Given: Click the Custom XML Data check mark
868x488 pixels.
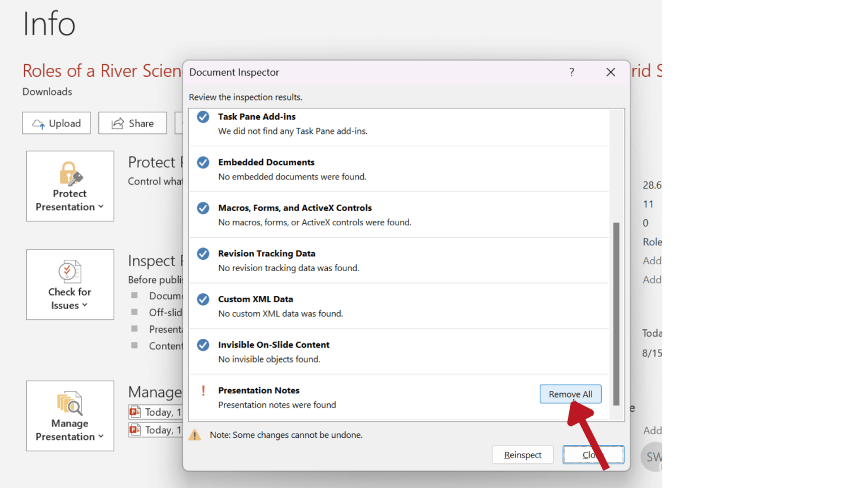Looking at the screenshot, I should (203, 299).
